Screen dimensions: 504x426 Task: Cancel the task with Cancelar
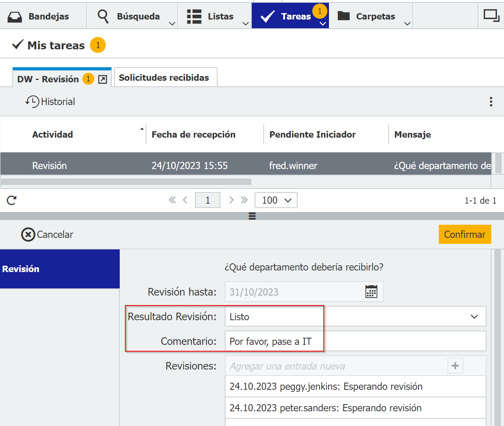47,234
